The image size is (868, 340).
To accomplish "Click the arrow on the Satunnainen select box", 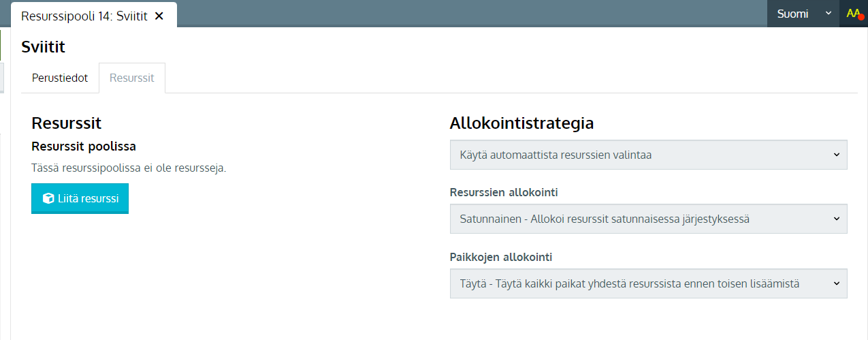I will (x=837, y=219).
